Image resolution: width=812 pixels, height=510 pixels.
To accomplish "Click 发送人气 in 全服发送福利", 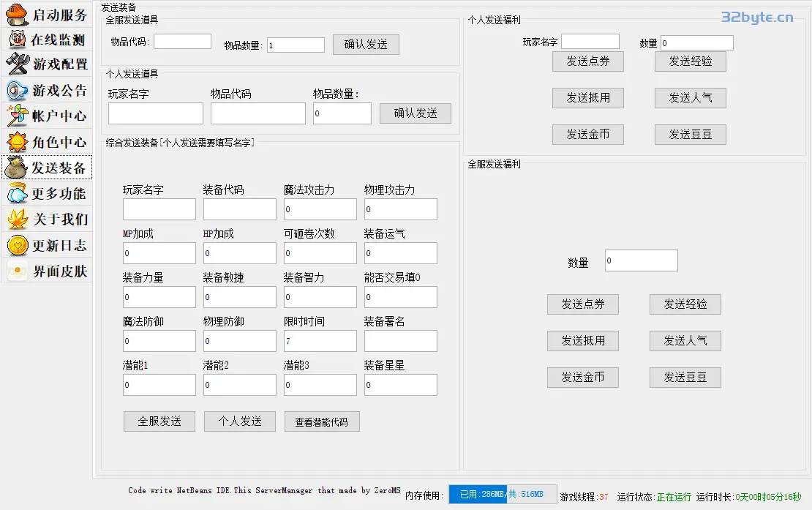I will point(685,341).
